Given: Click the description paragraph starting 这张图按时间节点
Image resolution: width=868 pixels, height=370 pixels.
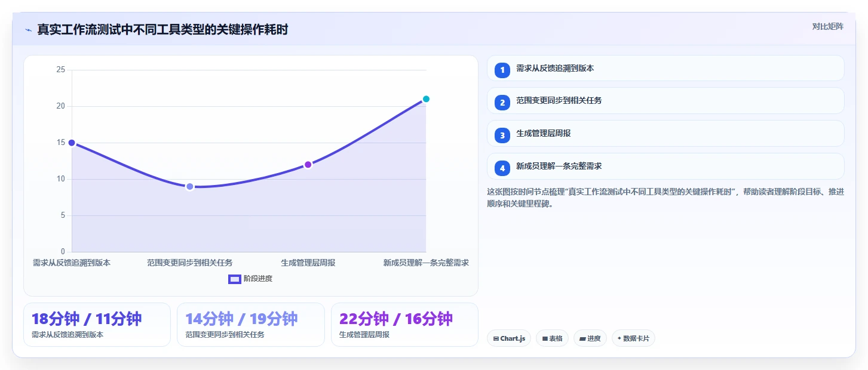Looking at the screenshot, I should pyautogui.click(x=665, y=198).
